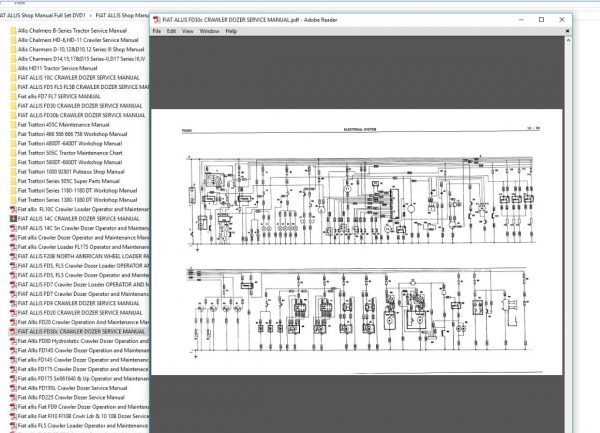Click PDF icon of Fiat allis Fiat Fl10 Fl10B Crwlr Ldr file
Screen dimensions: 600x433
click(13, 416)
